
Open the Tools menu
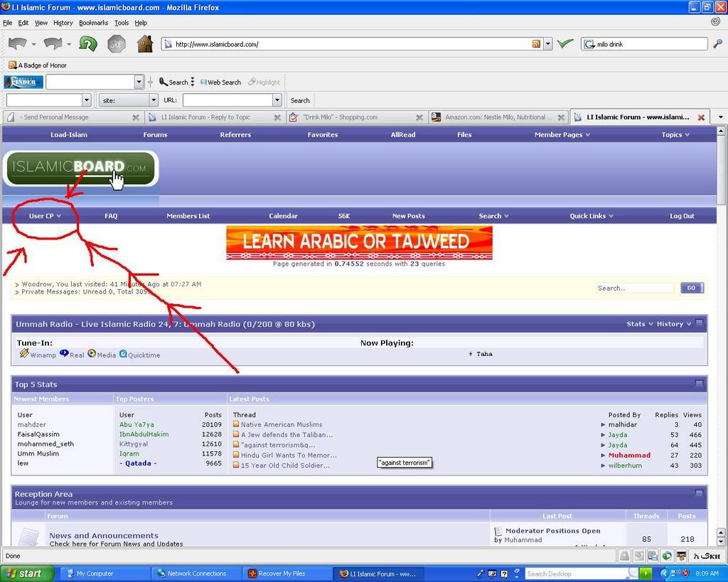click(122, 23)
